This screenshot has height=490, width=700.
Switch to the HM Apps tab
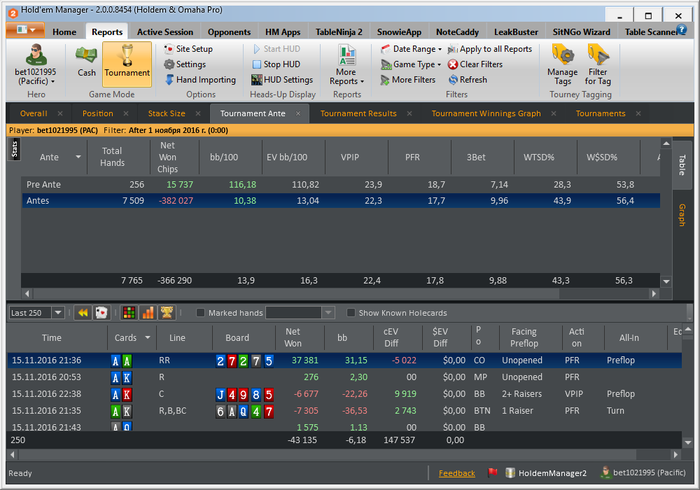283,32
